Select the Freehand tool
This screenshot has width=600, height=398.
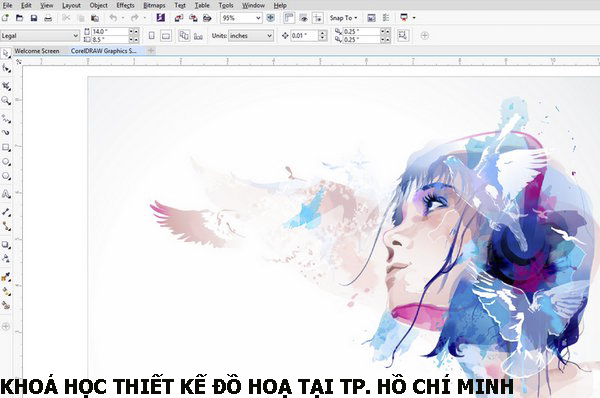click(x=6, y=119)
